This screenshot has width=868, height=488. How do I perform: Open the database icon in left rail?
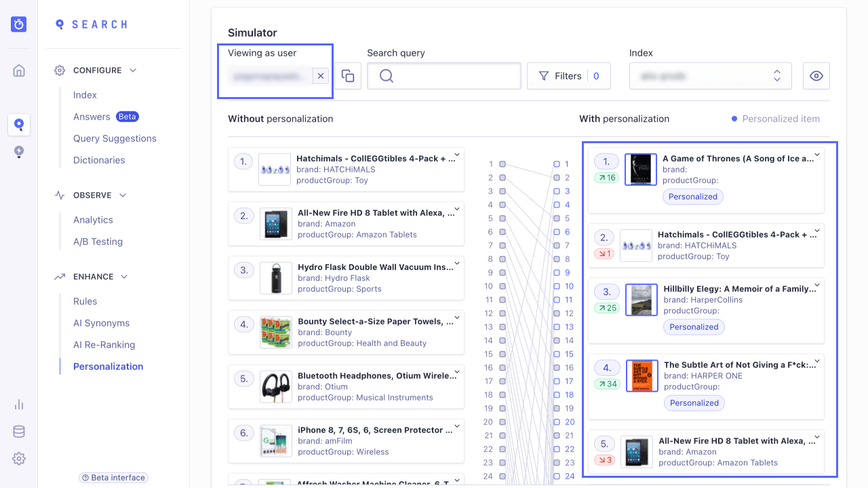tap(19, 432)
